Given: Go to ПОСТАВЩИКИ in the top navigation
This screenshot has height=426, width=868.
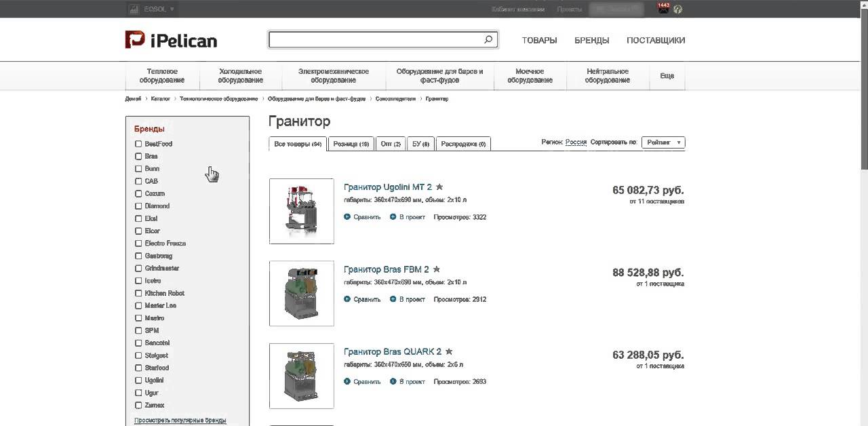Looking at the screenshot, I should [x=656, y=40].
